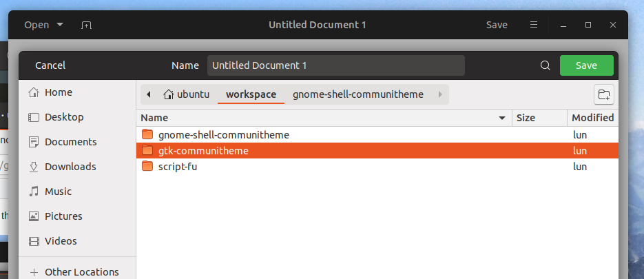Click the gnome-shell-communitheme folder icon in list
The width and height of the screenshot is (644, 279).
tap(147, 135)
